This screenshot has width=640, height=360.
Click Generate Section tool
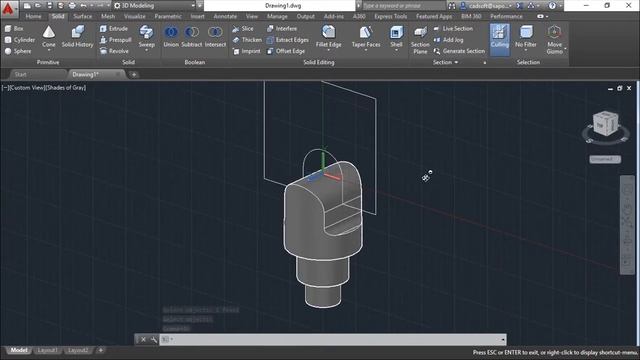coord(459,51)
